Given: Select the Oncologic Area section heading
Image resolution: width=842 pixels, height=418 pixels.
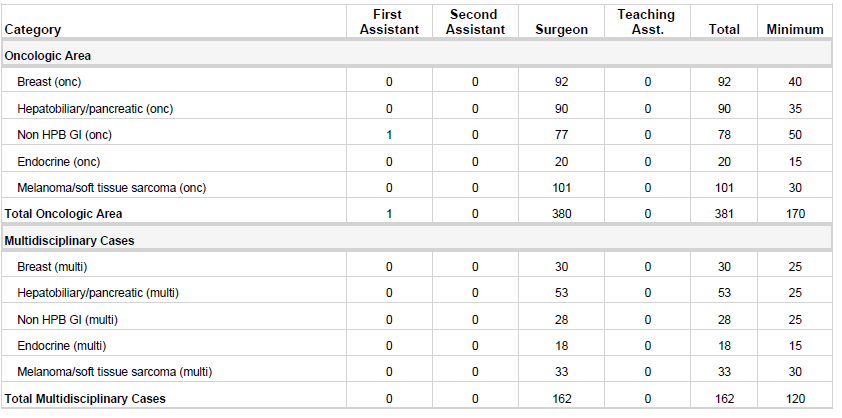Looking at the screenshot, I should pyautogui.click(x=48, y=56).
